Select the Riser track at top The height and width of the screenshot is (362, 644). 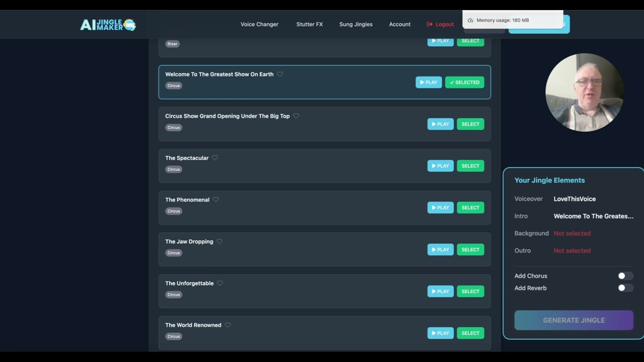[x=470, y=41]
